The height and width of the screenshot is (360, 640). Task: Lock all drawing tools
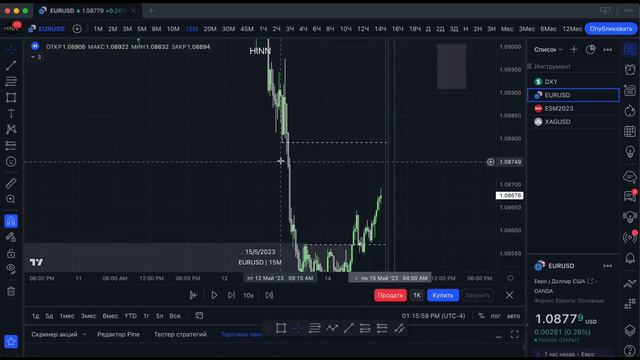pyautogui.click(x=11, y=253)
